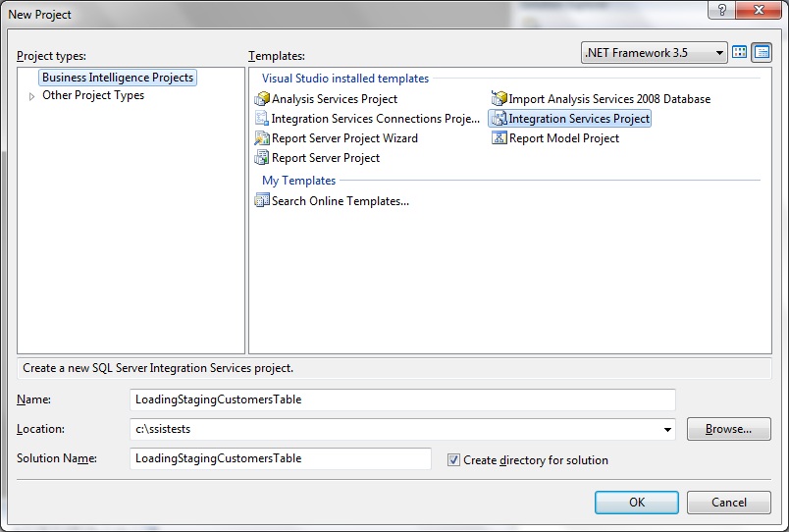
Task: Select Other Project Types tree item
Action: click(93, 95)
